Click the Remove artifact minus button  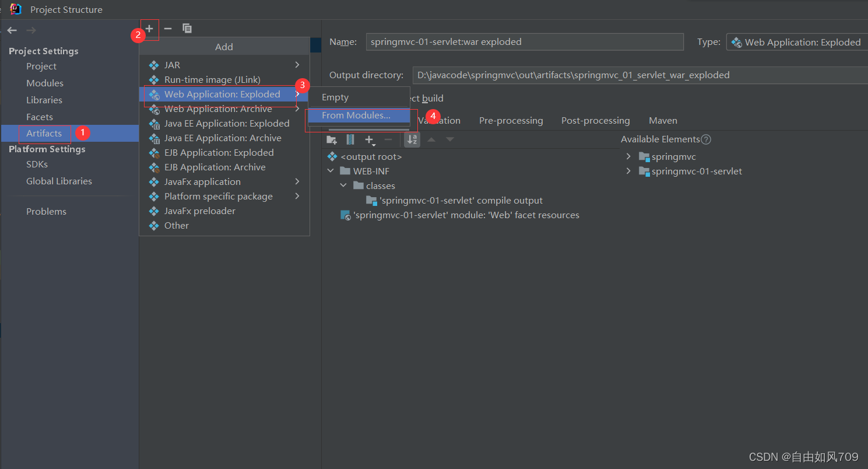[168, 28]
